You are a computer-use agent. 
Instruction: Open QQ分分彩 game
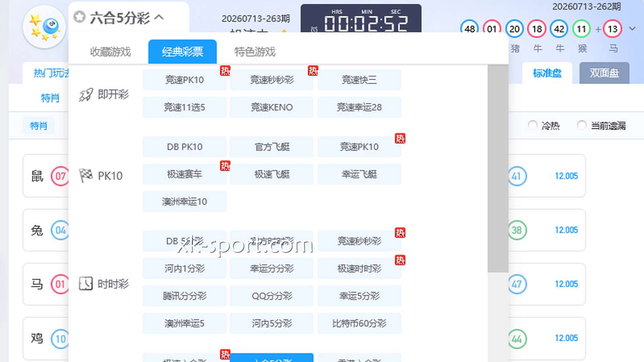(x=272, y=296)
